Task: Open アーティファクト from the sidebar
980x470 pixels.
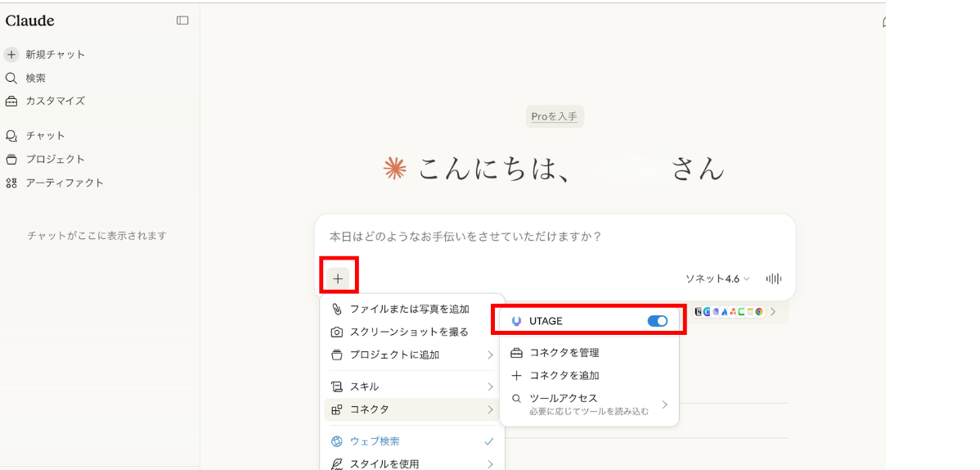Action: (64, 183)
